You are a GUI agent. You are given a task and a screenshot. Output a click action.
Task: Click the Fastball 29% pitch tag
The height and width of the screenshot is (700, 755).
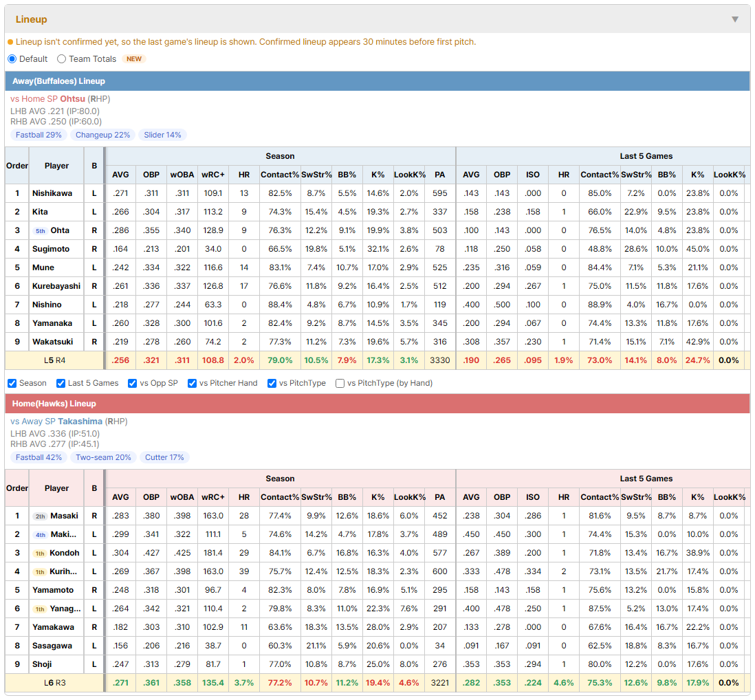39,135
